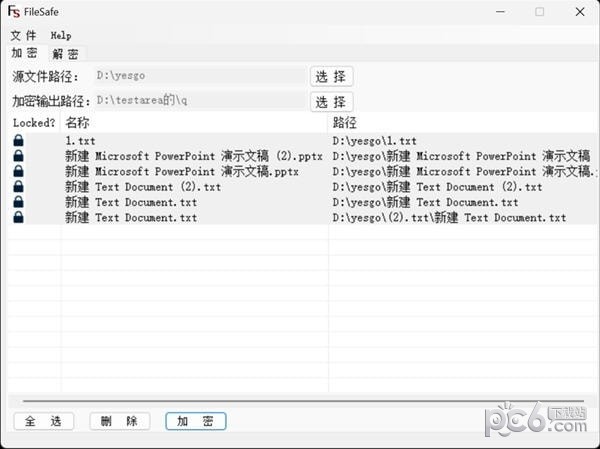Minimize the FileSafe window

(x=500, y=12)
